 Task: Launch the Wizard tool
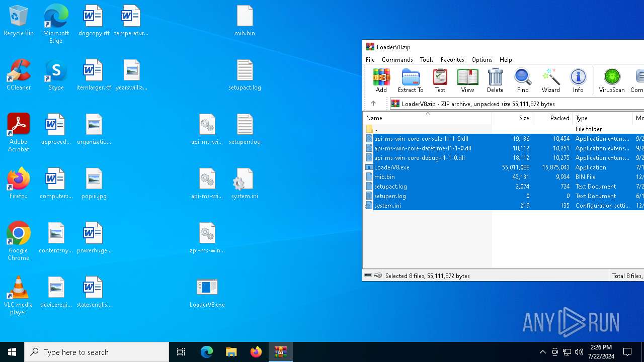[550, 80]
